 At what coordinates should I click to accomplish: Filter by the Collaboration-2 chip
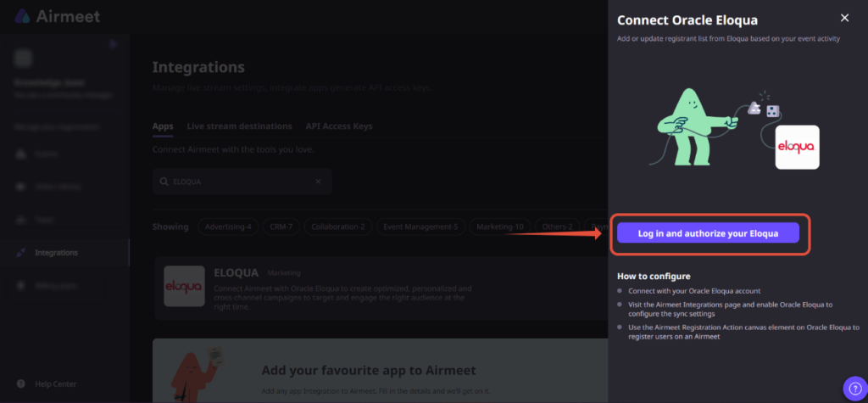click(337, 227)
